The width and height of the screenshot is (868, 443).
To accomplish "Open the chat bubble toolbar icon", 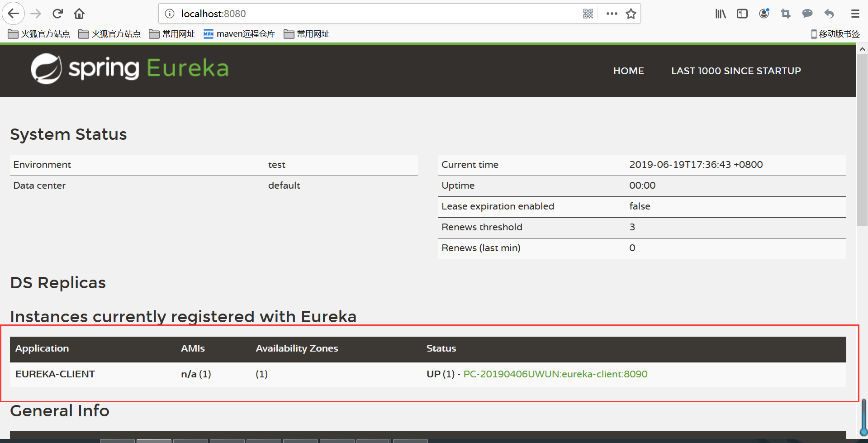I will (x=807, y=14).
